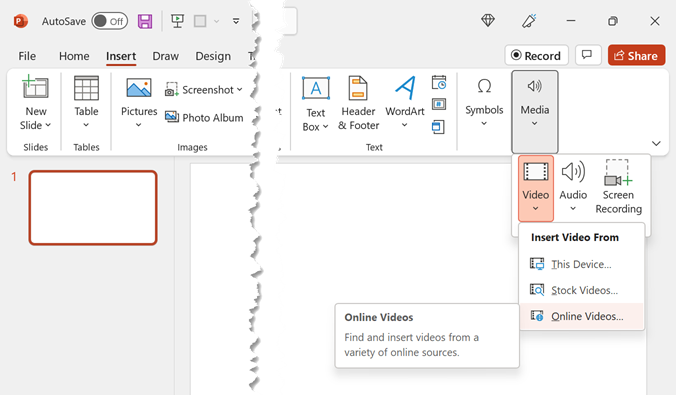Insert Date & Time icon

tap(438, 82)
